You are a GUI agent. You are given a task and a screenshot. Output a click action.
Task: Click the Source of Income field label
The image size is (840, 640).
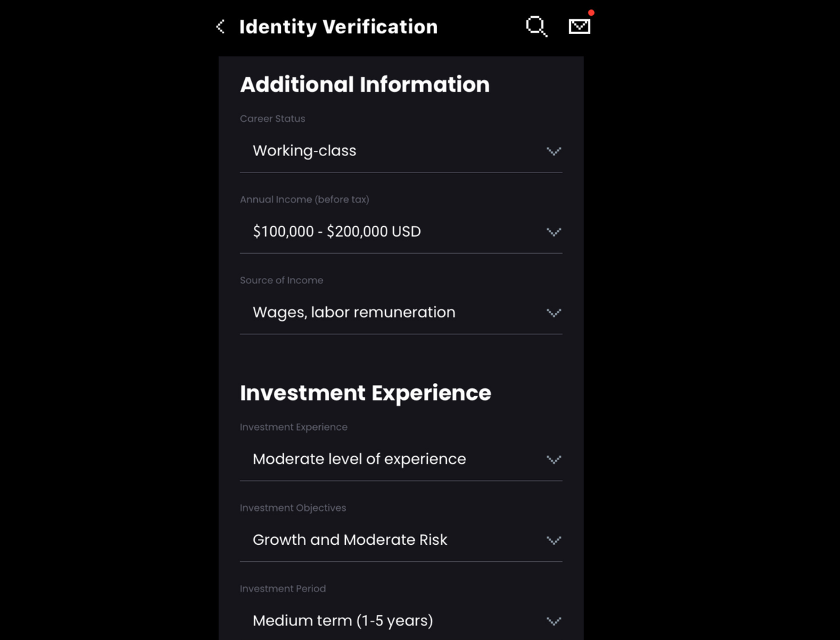[x=282, y=280]
